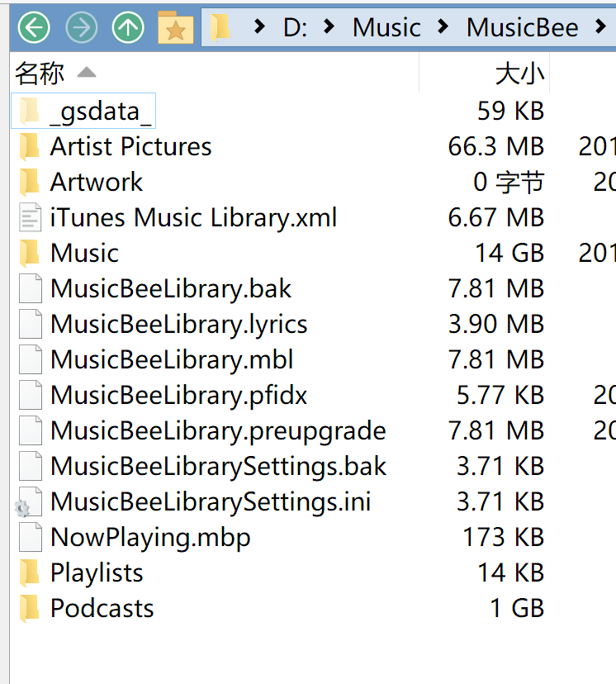This screenshot has height=684, width=616.
Task: Click the Artist Pictures folder icon
Action: [30, 147]
